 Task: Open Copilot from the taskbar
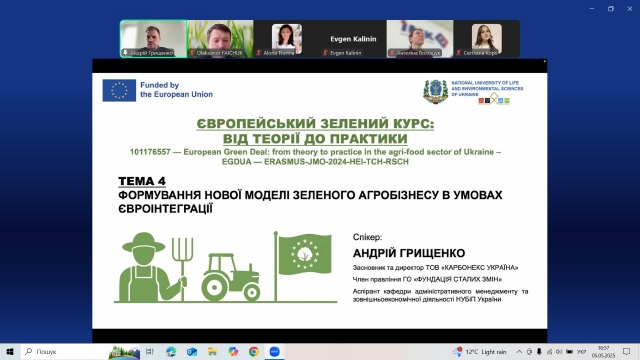(233, 351)
